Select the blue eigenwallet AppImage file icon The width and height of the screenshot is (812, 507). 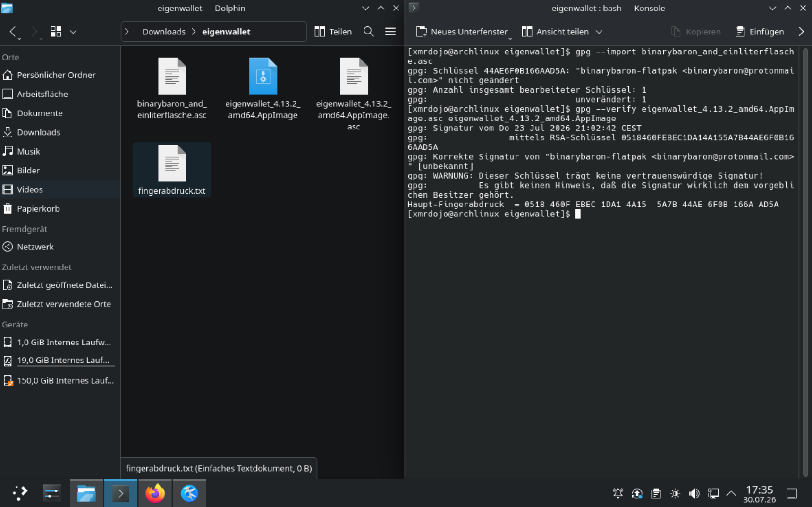point(263,76)
